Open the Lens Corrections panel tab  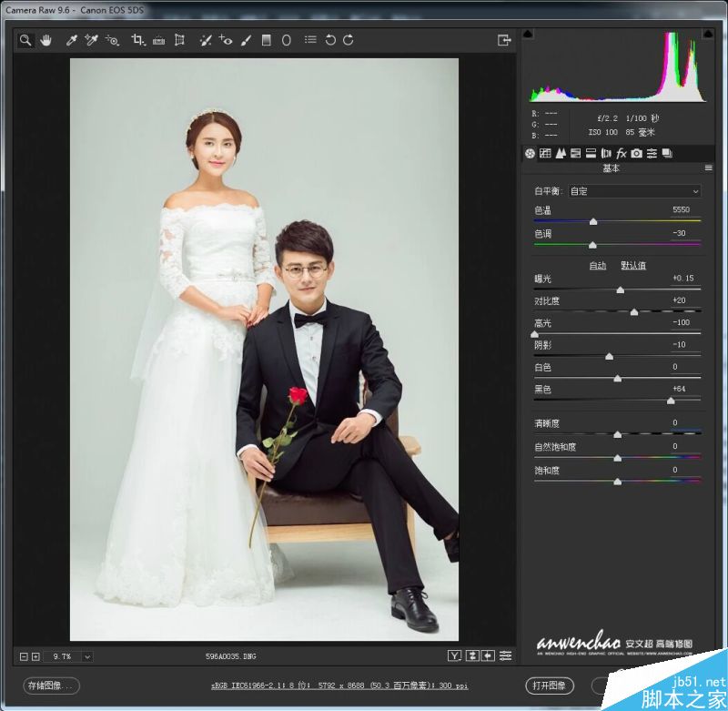606,153
